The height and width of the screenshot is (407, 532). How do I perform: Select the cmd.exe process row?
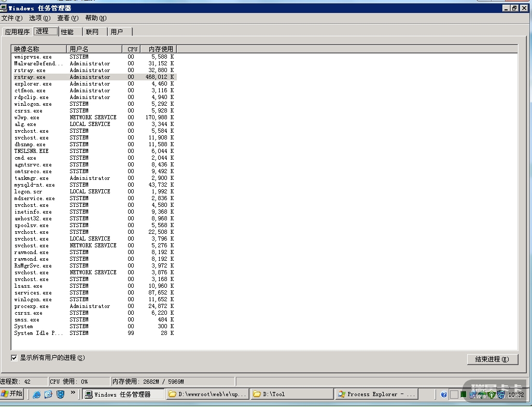(x=94, y=158)
